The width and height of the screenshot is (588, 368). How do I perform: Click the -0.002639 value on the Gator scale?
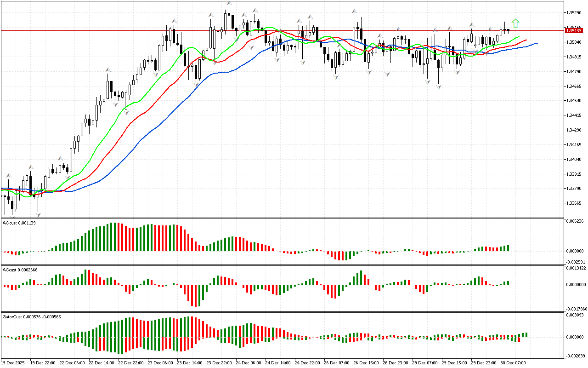point(574,356)
